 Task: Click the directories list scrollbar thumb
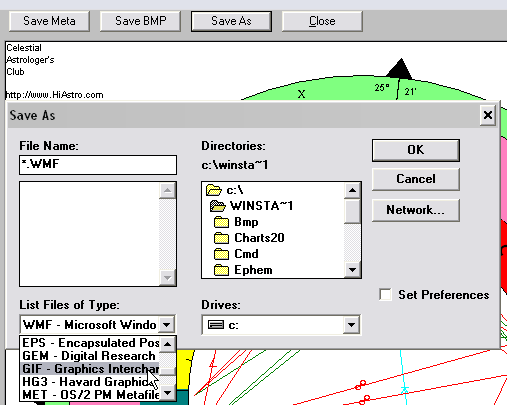coord(352,211)
